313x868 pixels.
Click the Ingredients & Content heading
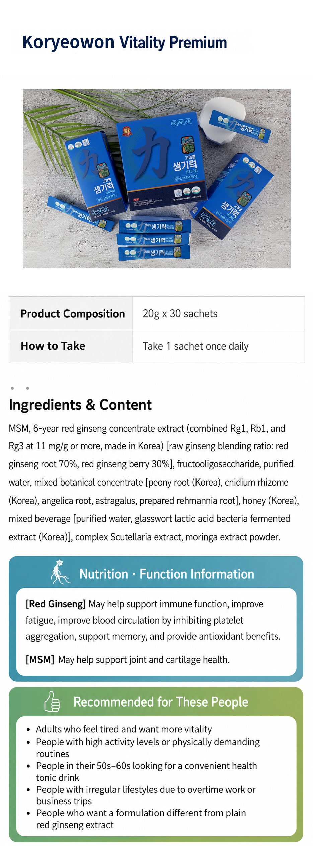pyautogui.click(x=80, y=404)
